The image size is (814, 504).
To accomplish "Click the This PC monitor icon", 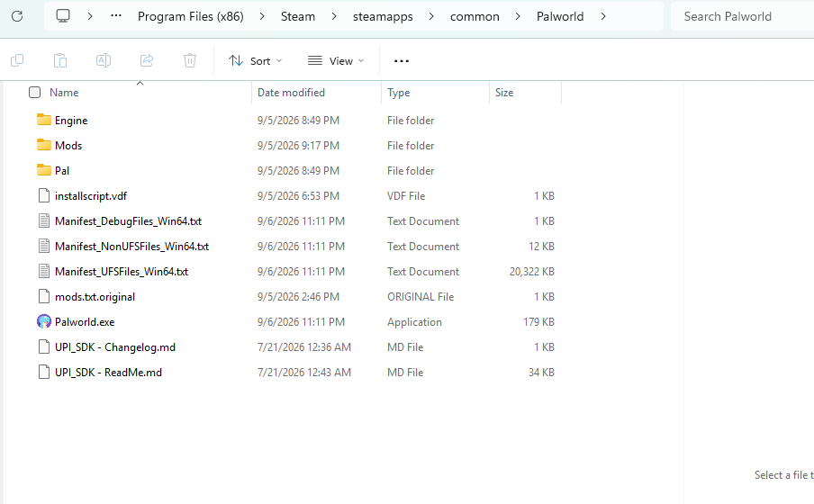I will [63, 16].
